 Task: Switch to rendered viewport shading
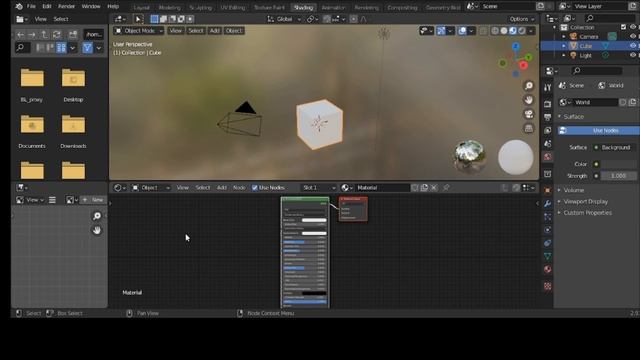pos(522,31)
